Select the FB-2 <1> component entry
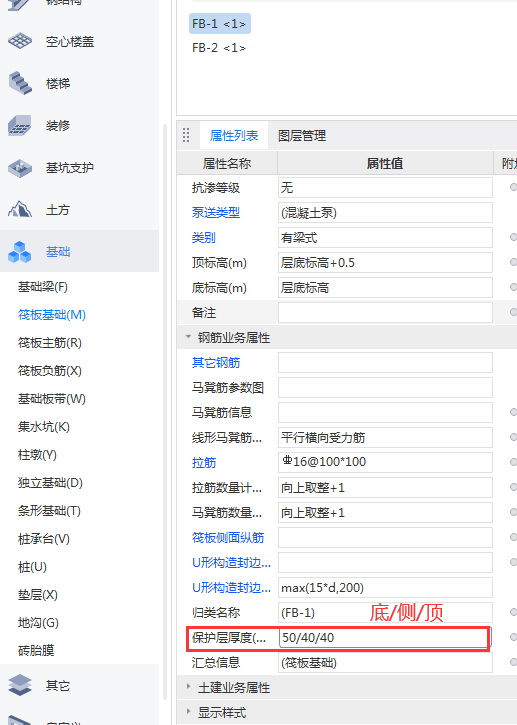The height and width of the screenshot is (725, 517). click(219, 48)
